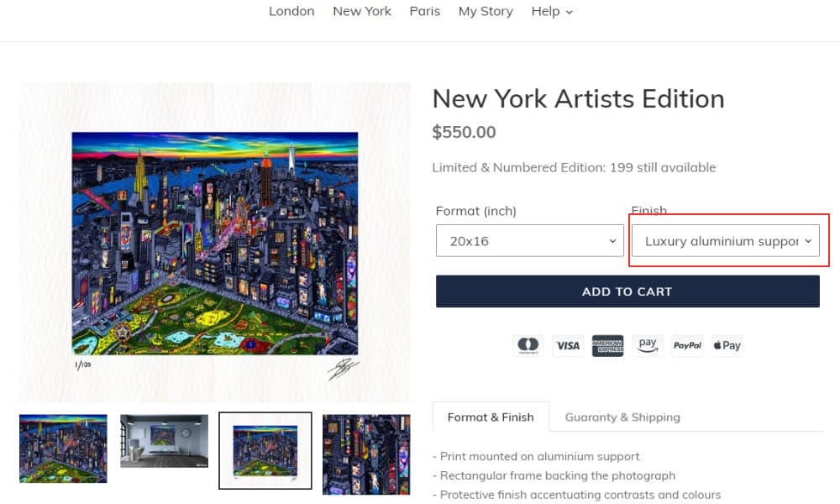Click the American Express payment icon
840x504 pixels.
(x=607, y=345)
